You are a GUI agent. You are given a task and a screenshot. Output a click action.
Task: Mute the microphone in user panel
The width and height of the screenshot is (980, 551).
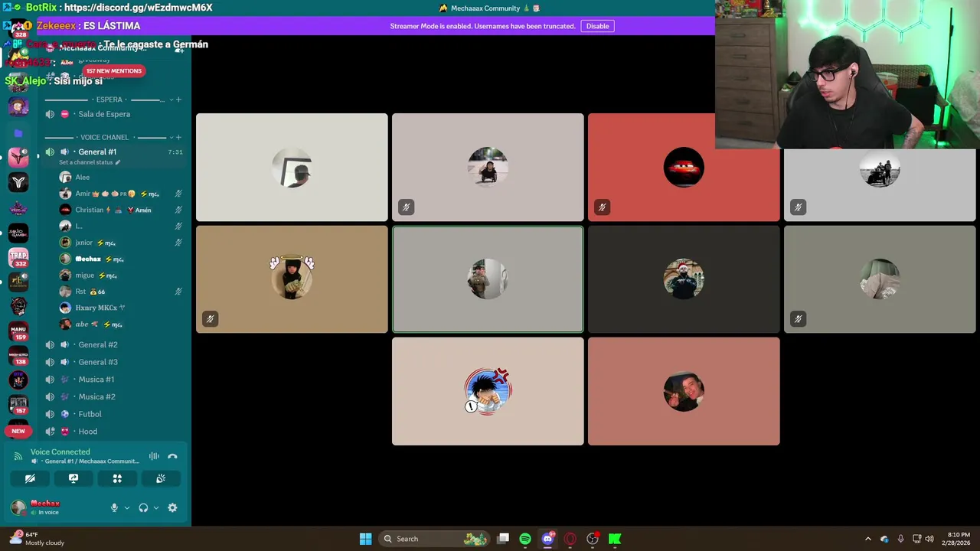click(x=114, y=507)
